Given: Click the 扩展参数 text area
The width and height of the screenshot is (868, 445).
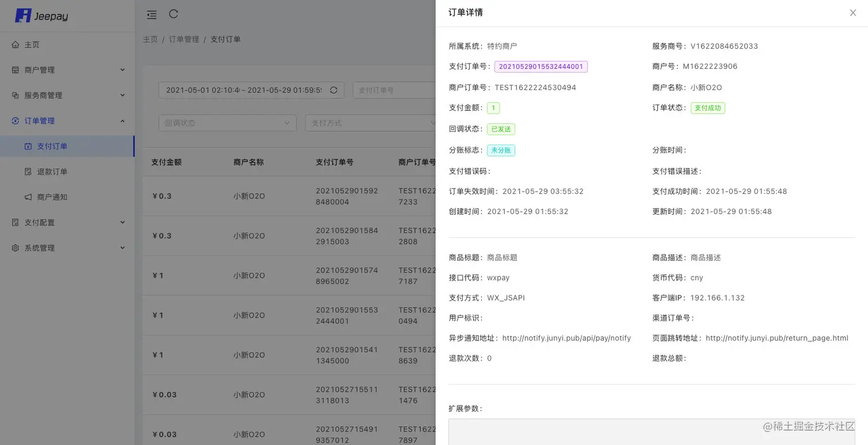Looking at the screenshot, I should pos(652,432).
